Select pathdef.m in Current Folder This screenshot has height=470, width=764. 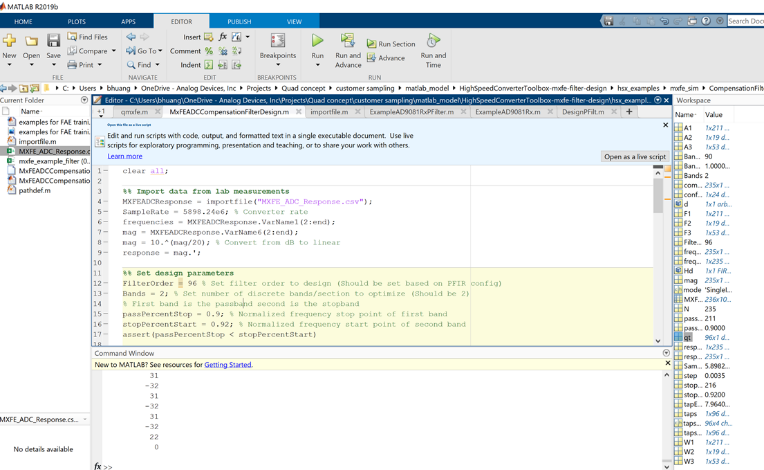(x=35, y=190)
